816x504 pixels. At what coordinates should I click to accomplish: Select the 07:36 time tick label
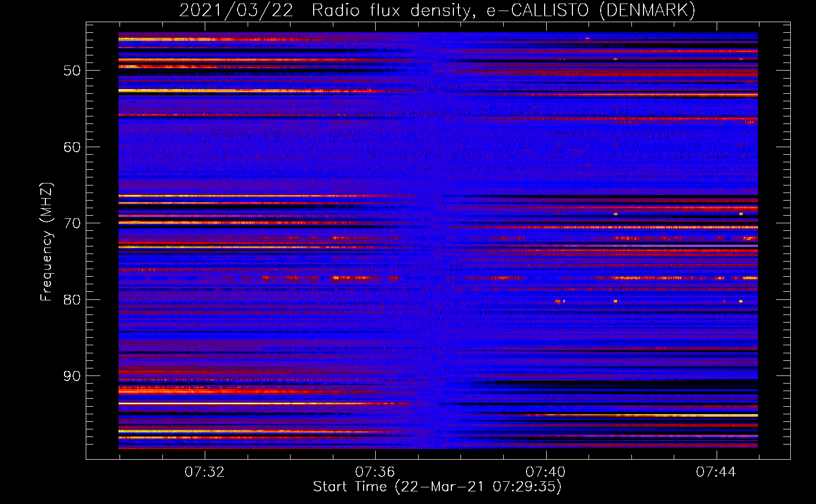(375, 472)
